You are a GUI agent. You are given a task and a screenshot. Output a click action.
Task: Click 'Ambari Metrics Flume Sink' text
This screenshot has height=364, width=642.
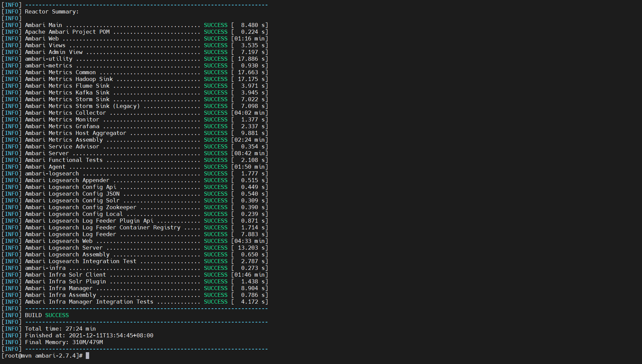[x=67, y=86]
